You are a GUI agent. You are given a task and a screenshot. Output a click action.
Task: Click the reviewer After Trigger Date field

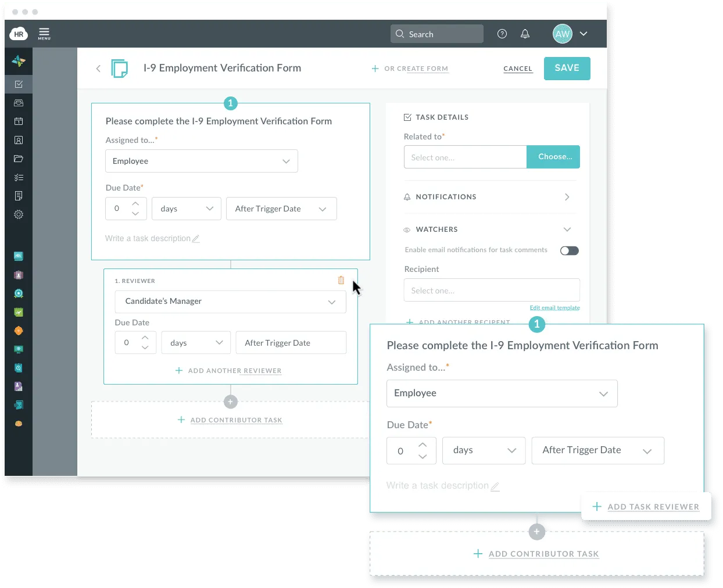pyautogui.click(x=291, y=343)
